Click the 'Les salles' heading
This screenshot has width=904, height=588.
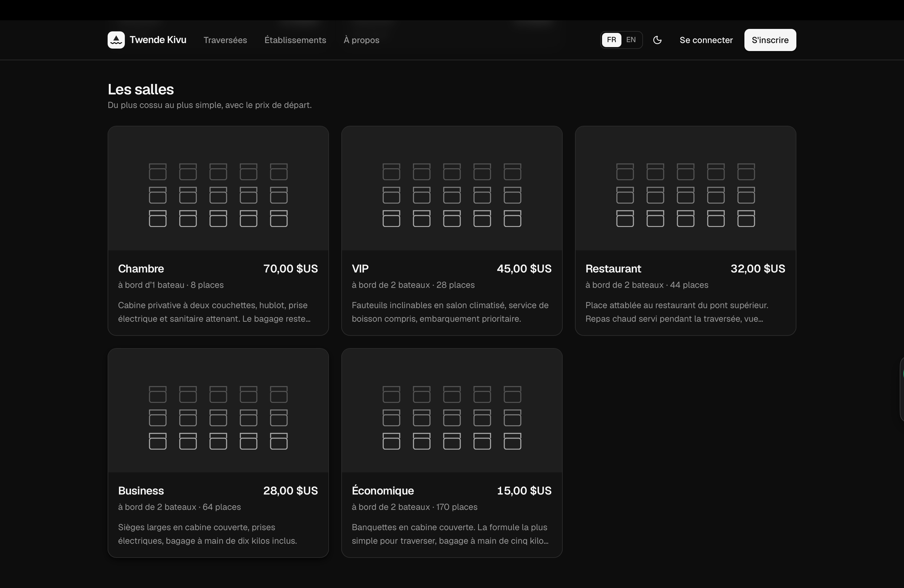tap(141, 89)
